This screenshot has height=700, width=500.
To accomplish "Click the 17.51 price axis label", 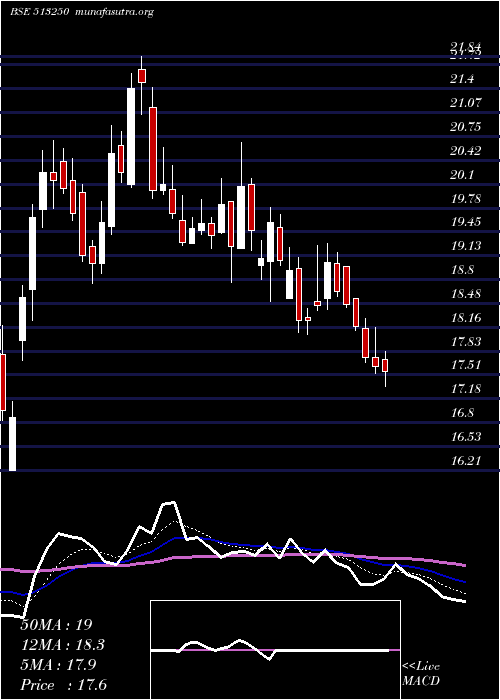I will [466, 365].
